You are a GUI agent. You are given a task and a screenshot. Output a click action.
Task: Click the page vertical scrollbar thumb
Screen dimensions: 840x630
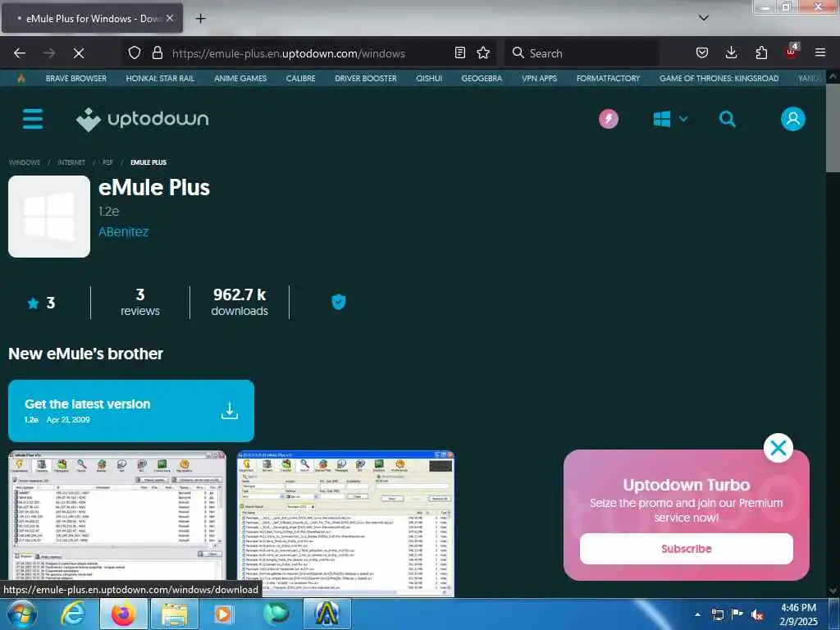tap(832, 129)
